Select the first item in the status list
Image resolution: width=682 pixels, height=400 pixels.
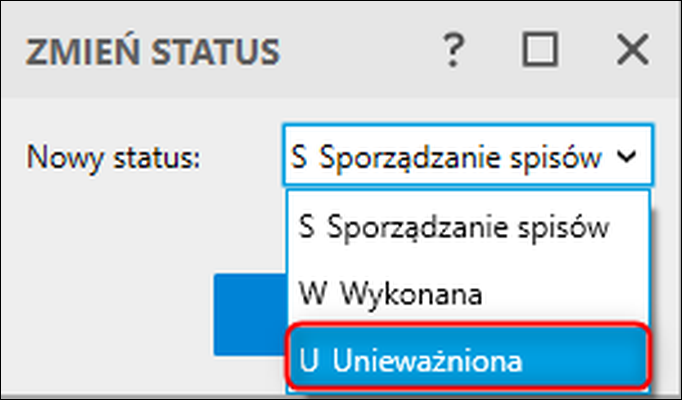[x=467, y=226]
